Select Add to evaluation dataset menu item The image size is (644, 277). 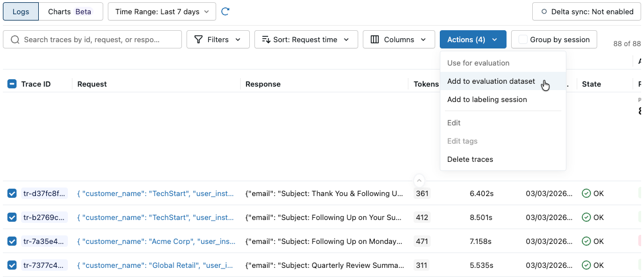(491, 82)
